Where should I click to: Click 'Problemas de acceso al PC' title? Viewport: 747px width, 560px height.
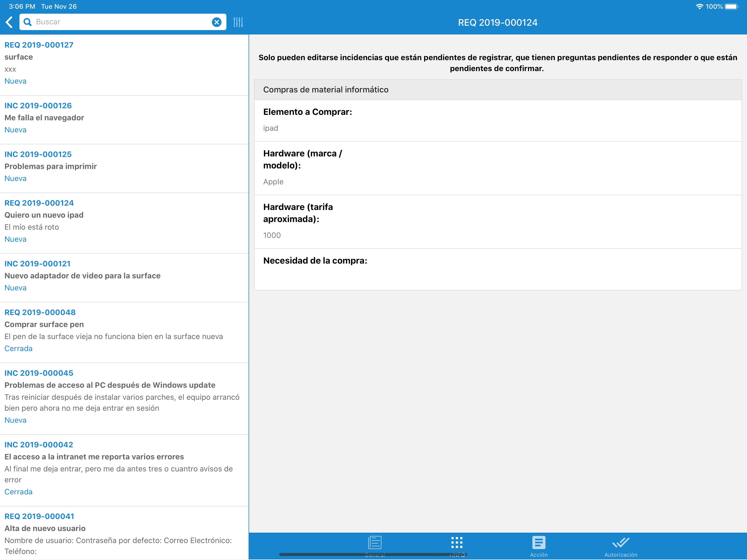click(110, 385)
